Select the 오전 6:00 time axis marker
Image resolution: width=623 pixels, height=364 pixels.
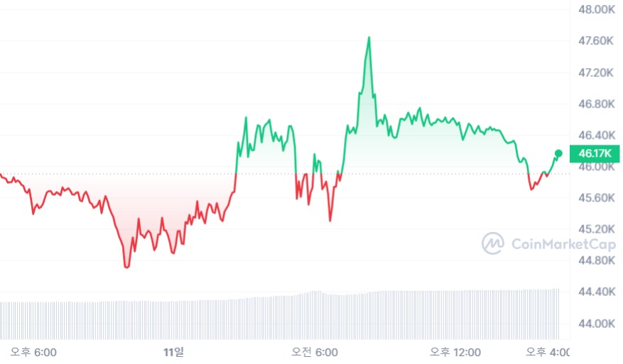coord(314,352)
